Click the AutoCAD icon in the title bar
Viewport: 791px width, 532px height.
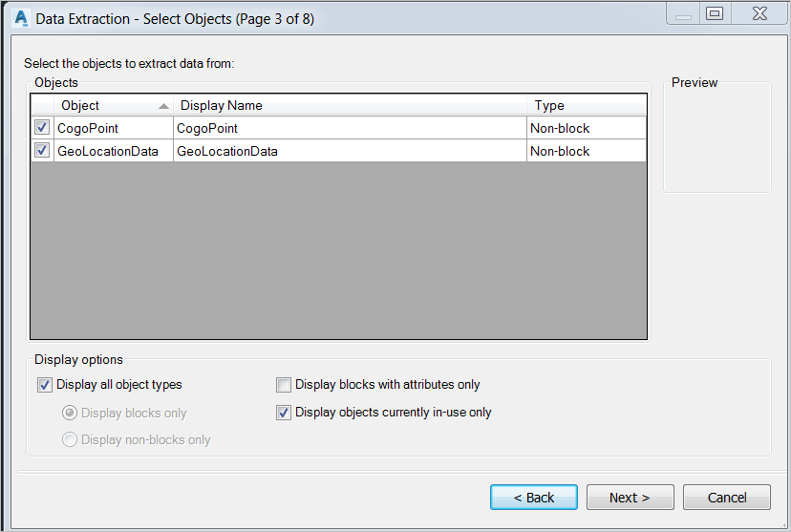(x=21, y=18)
